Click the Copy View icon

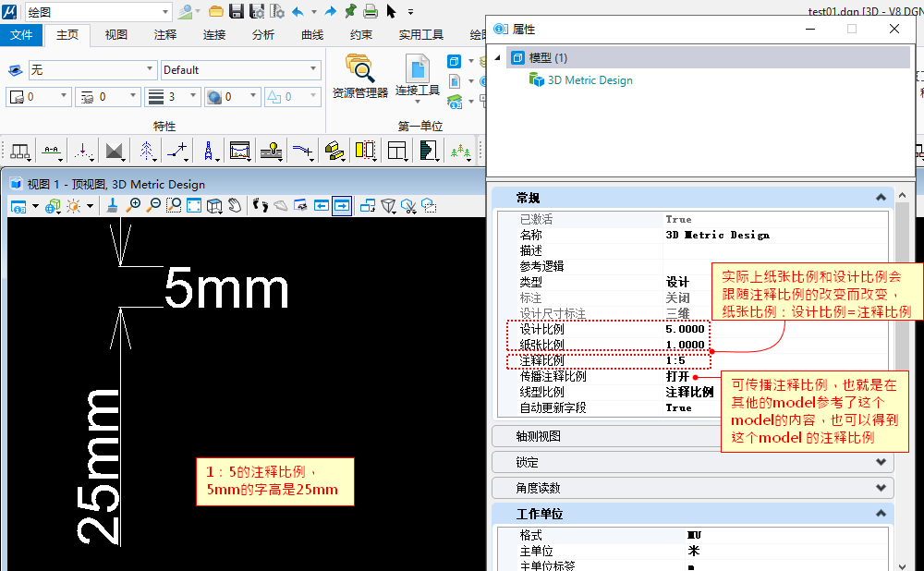(368, 206)
